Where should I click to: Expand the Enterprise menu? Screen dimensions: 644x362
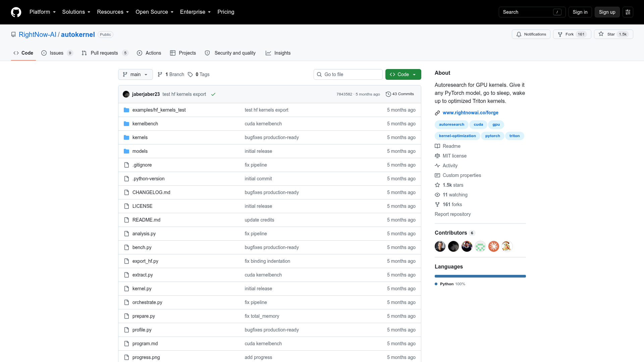[x=195, y=12]
